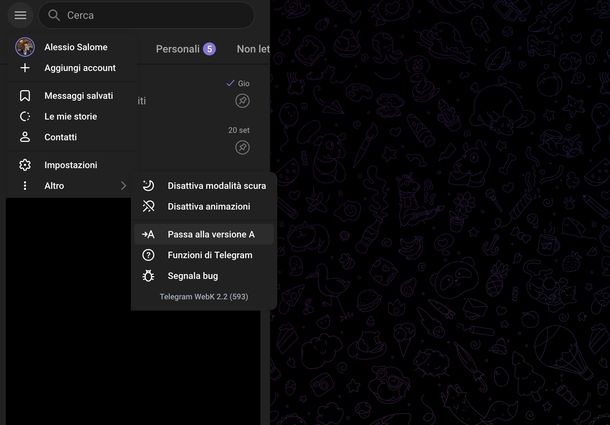Click the pin icon on the Gio chat
The image size is (610, 425).
point(242,101)
